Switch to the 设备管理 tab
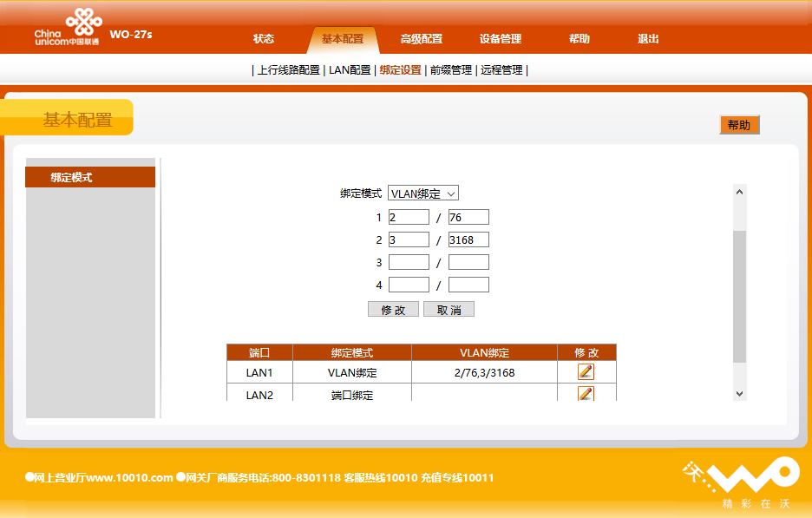 click(x=500, y=39)
